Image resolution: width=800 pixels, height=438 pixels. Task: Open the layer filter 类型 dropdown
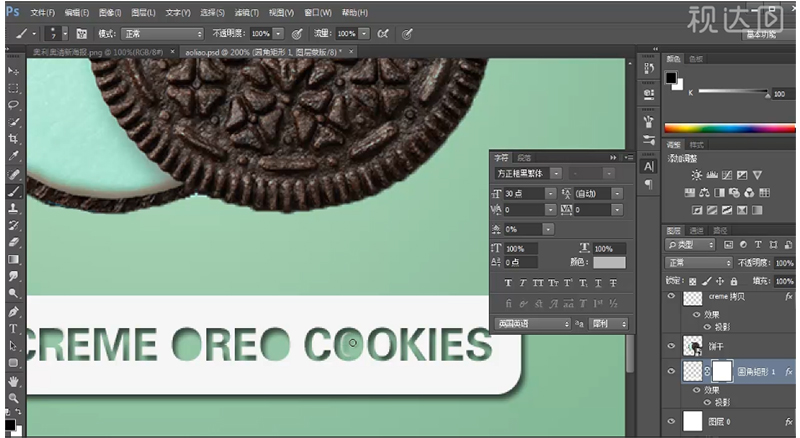point(690,245)
